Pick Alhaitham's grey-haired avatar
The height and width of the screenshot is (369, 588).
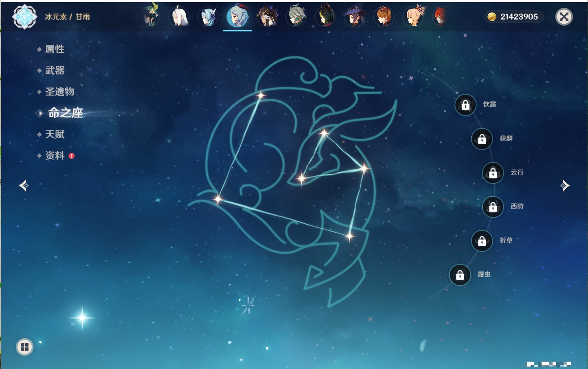click(296, 16)
